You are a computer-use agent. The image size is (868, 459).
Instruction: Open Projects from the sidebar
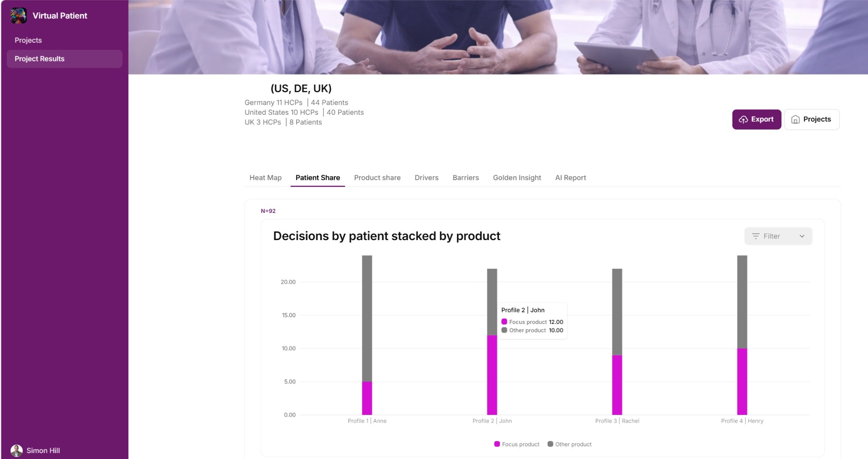(28, 40)
